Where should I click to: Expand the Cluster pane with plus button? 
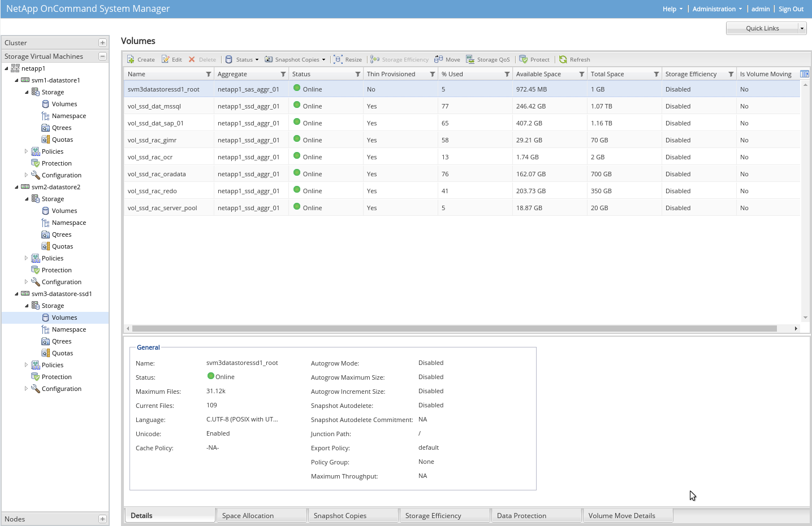coord(102,43)
